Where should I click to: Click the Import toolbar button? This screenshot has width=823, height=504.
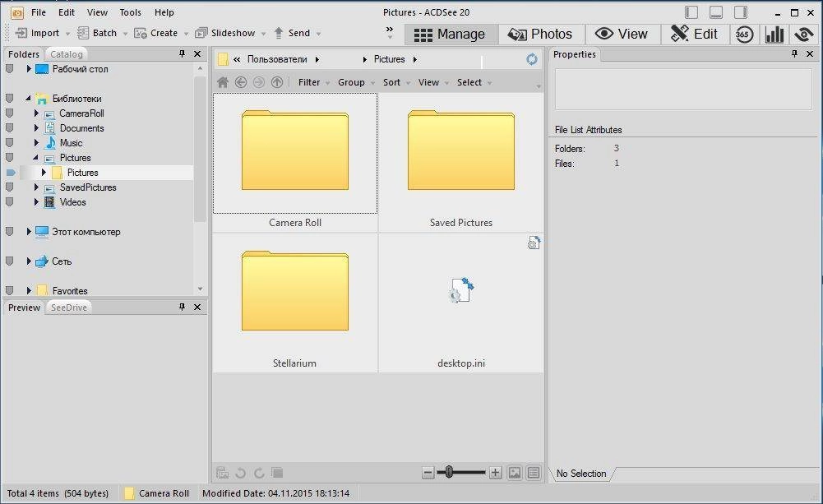click(x=37, y=33)
